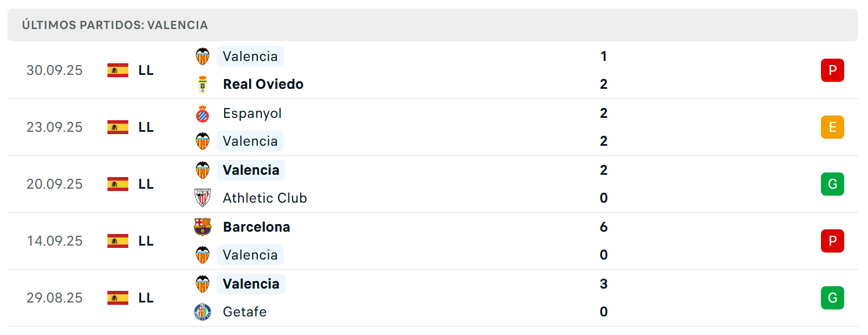Click Valencia crest in 30.09.25 match
This screenshot has height=335, width=868.
(203, 56)
